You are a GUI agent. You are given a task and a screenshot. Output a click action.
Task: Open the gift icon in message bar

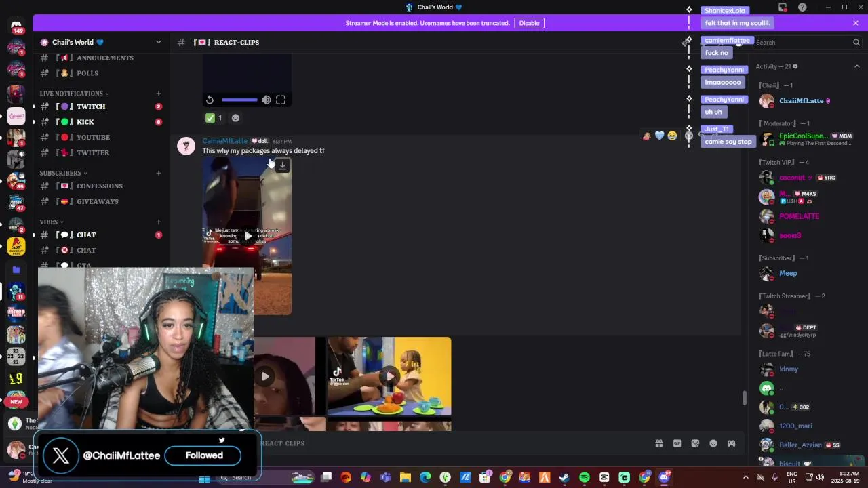point(658,443)
